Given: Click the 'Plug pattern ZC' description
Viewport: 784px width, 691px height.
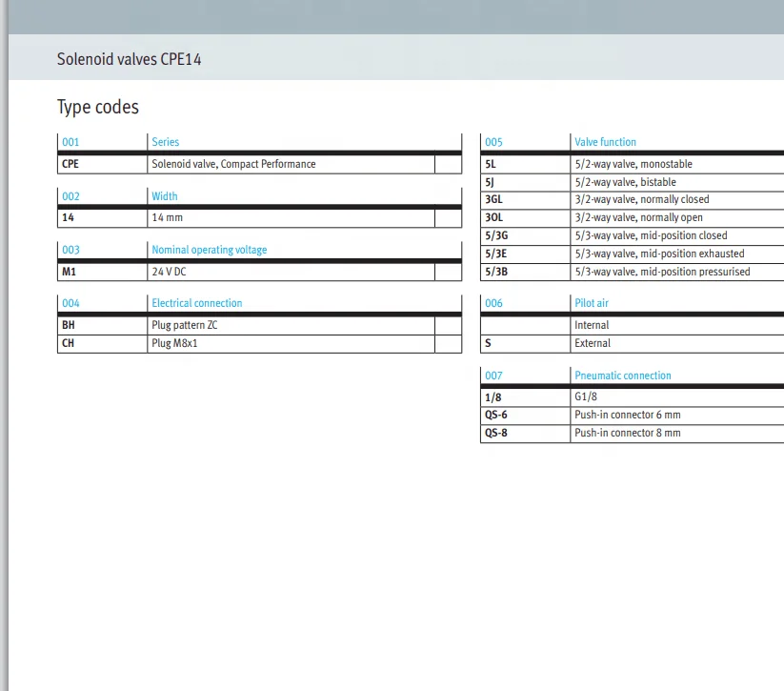Looking at the screenshot, I should 185,325.
